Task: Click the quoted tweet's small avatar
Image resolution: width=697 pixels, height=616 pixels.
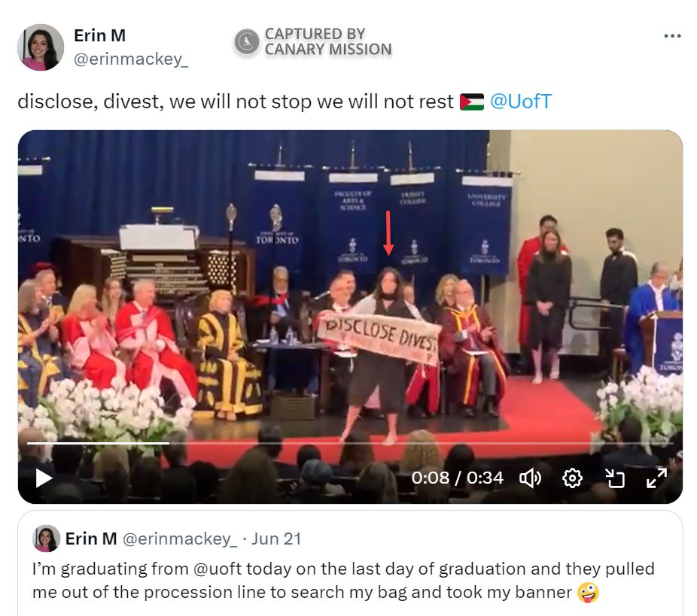Action: point(47,539)
